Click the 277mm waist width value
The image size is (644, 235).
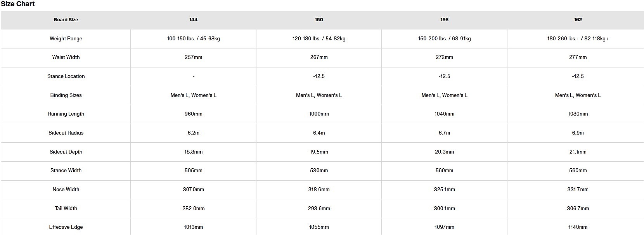coord(578,57)
